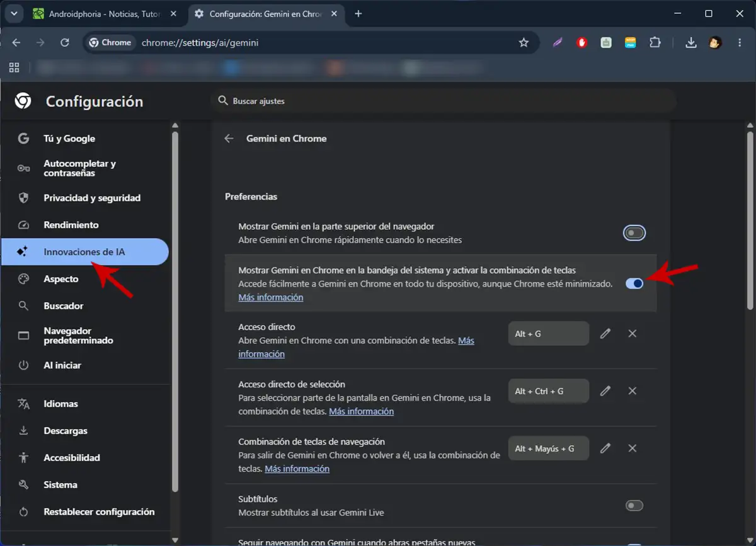The height and width of the screenshot is (546, 756).
Task: Edit the Alt + Mayús + G shortcut
Action: click(x=605, y=448)
